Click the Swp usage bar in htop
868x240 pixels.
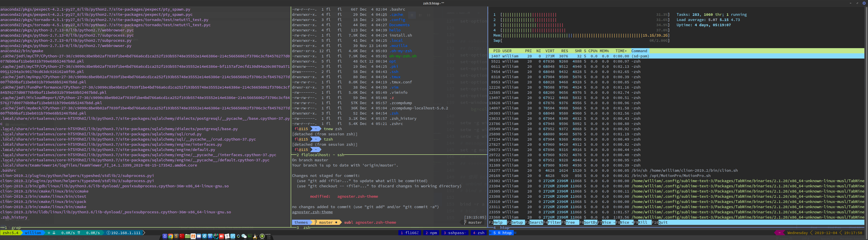coord(581,40)
